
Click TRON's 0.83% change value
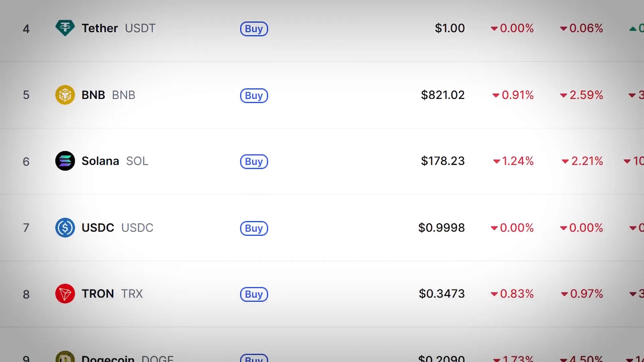click(513, 294)
